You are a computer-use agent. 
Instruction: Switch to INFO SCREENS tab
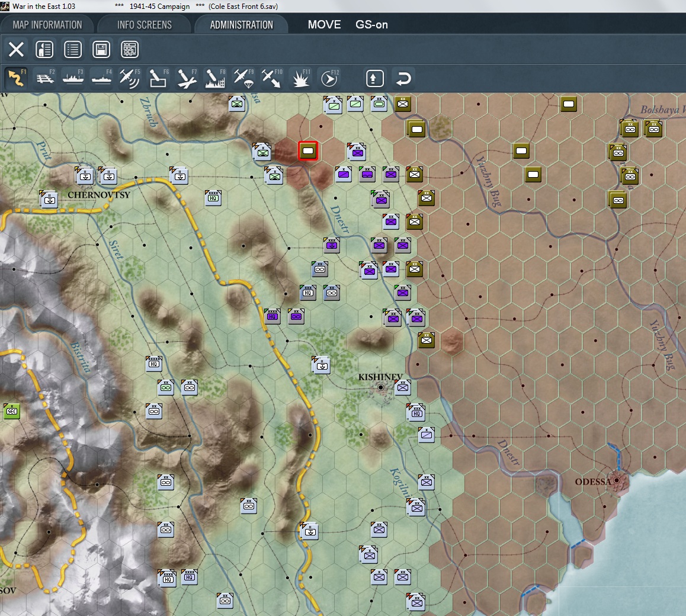(x=145, y=25)
